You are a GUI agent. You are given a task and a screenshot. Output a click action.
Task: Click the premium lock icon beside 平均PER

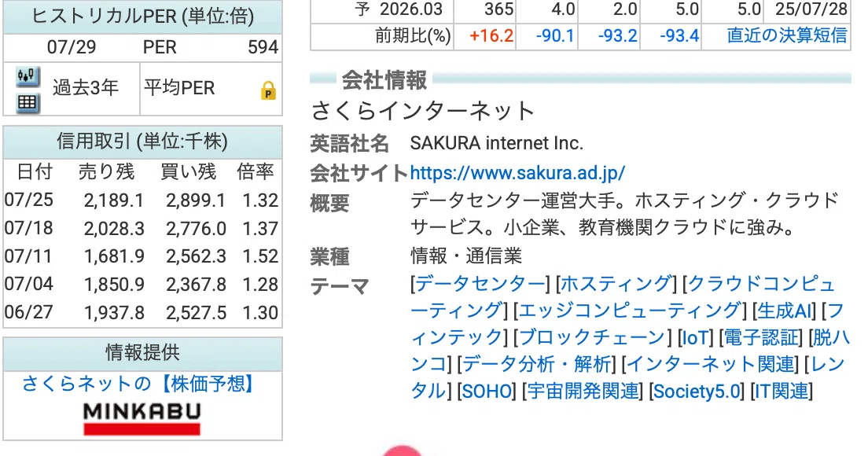(x=268, y=90)
